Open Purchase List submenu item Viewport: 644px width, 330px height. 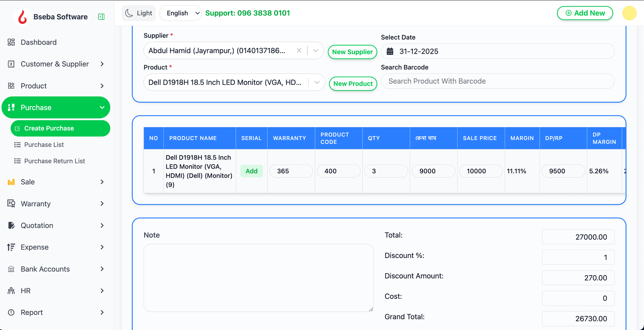click(44, 145)
